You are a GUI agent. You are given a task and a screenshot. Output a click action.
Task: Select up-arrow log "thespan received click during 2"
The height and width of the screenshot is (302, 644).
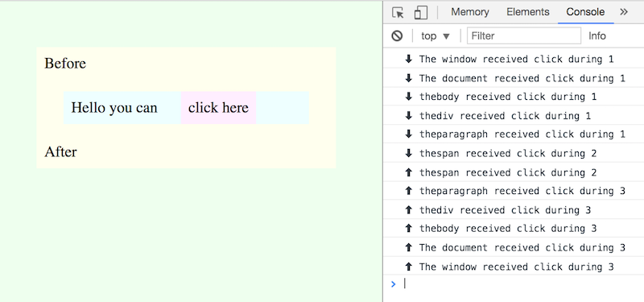(x=514, y=172)
